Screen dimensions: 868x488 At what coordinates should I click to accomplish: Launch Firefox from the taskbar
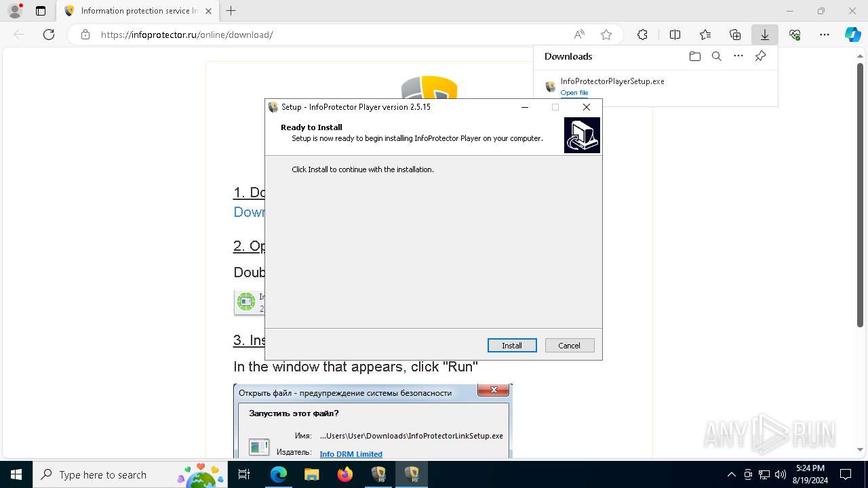click(x=345, y=474)
